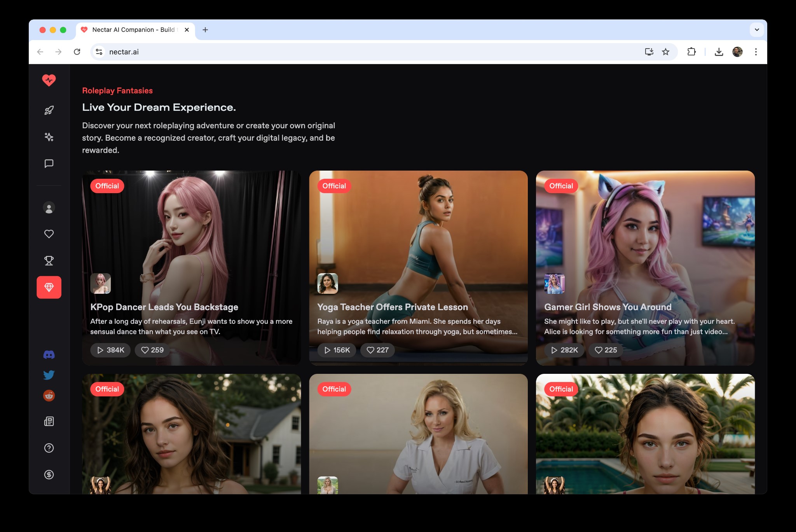This screenshot has height=532, width=796.
Task: Open the Chrome three-dot menu
Action: tap(756, 52)
